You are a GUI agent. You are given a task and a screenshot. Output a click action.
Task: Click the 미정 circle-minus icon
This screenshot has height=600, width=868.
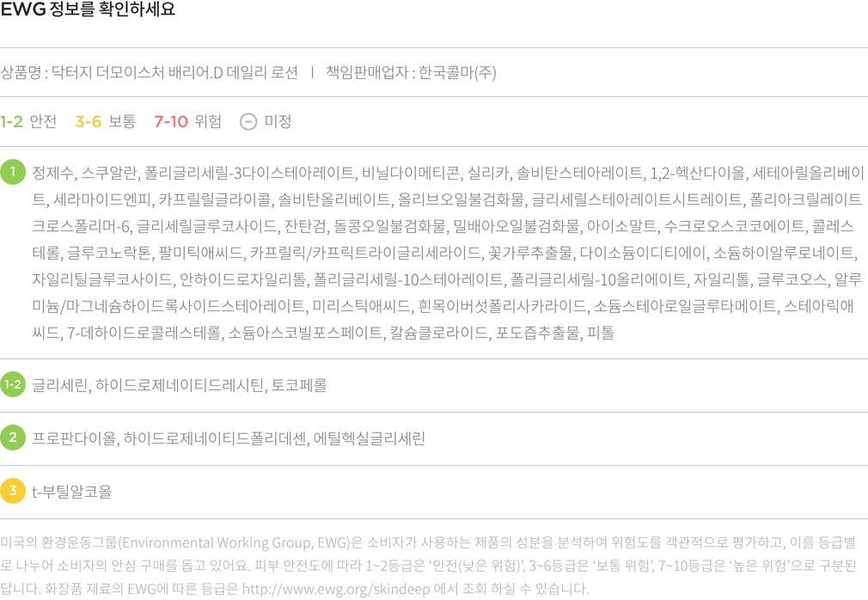(x=248, y=121)
